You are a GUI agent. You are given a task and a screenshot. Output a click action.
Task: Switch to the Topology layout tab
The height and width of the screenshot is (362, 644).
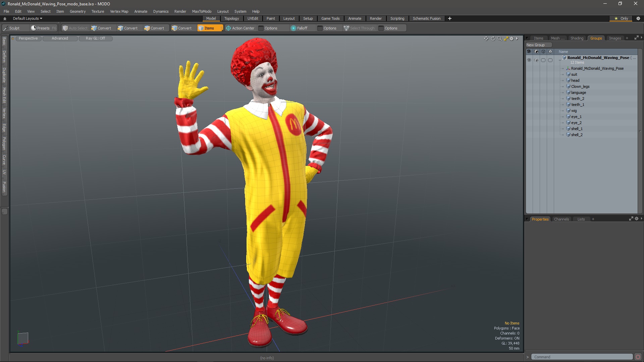[x=231, y=18]
